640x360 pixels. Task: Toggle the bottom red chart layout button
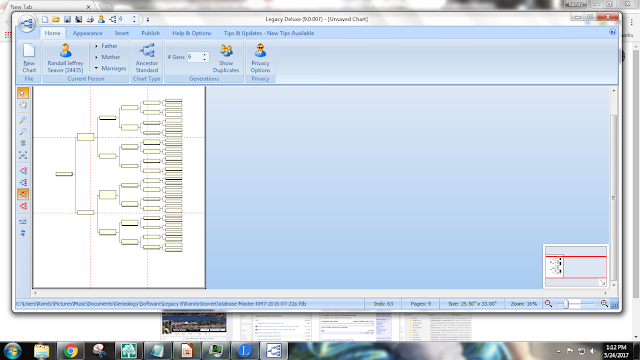pos(23,206)
